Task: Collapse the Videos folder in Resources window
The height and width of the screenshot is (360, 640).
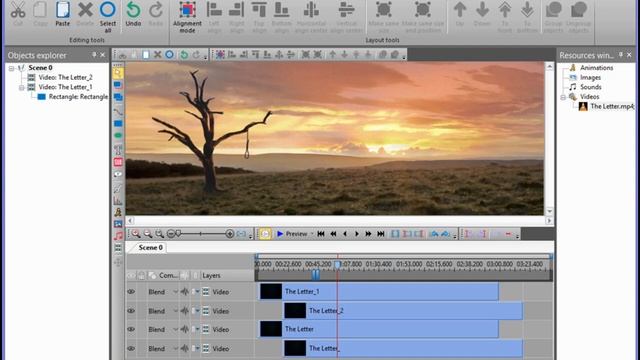Action: point(563,97)
